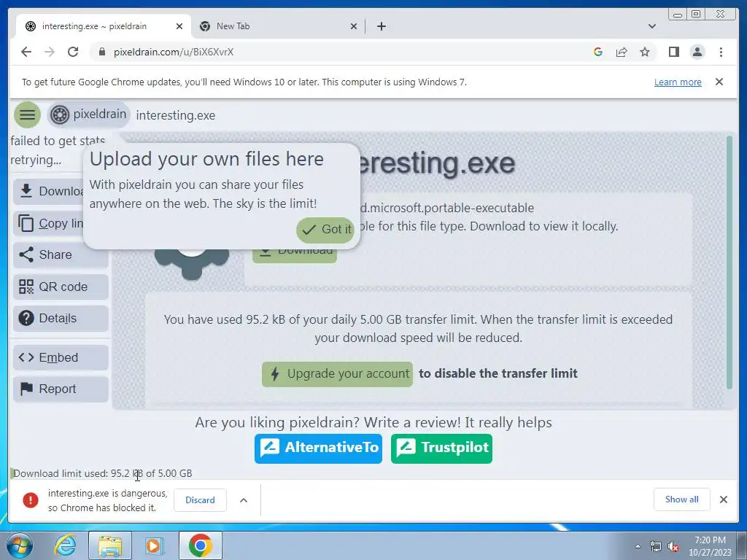
Task: Dismiss the tooltip with Got it
Action: (x=325, y=230)
